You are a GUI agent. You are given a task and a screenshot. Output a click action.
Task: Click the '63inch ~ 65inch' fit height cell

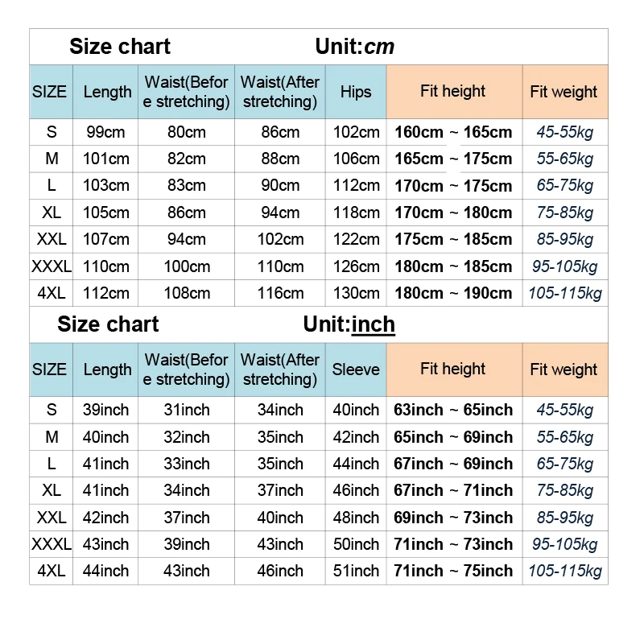tap(453, 410)
